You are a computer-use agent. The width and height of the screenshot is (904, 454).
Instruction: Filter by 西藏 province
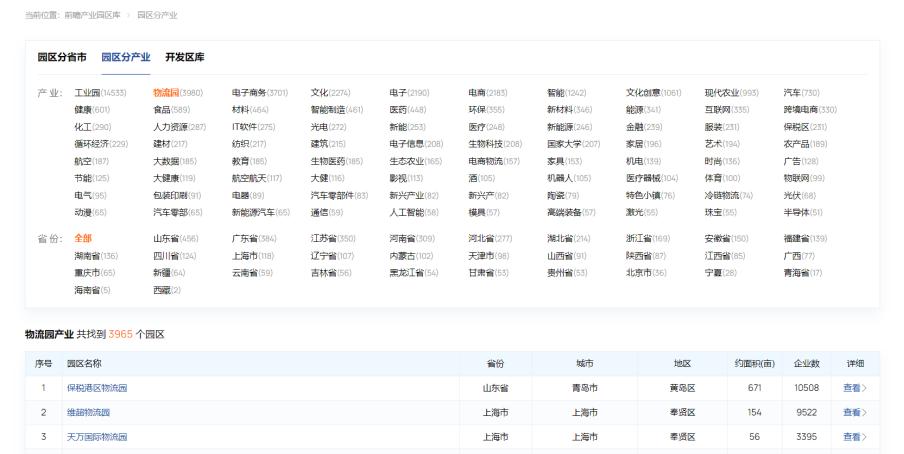[x=167, y=290]
